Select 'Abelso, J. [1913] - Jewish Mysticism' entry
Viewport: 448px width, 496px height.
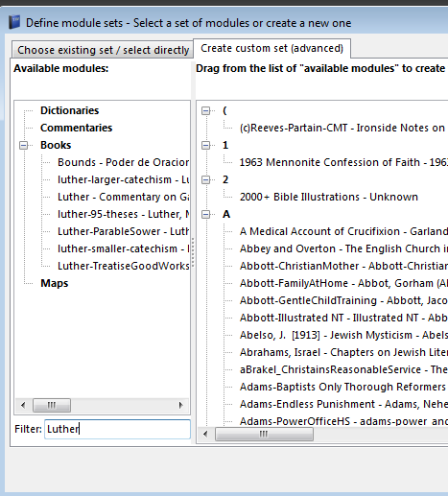(x=343, y=335)
